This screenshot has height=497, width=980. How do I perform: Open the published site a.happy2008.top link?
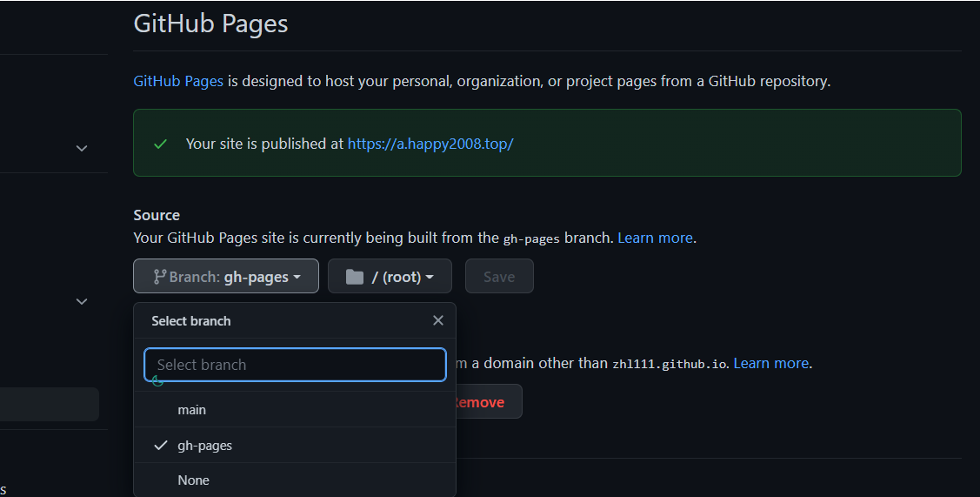(x=430, y=144)
